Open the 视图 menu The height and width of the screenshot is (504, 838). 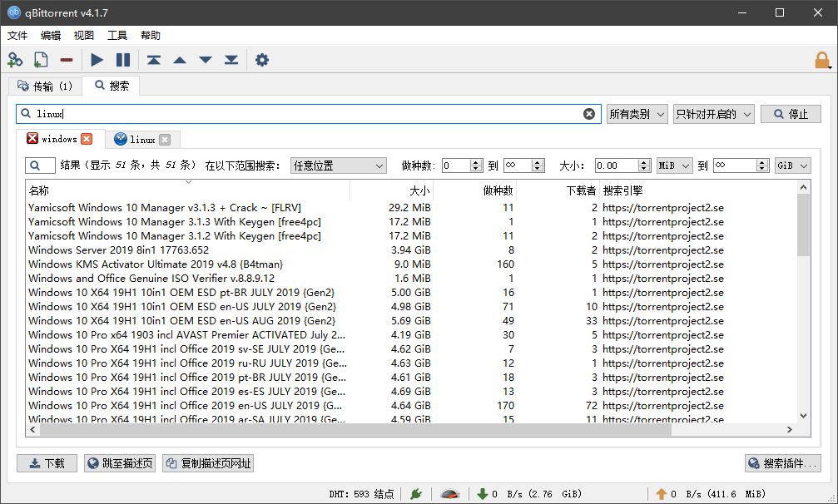coord(84,36)
